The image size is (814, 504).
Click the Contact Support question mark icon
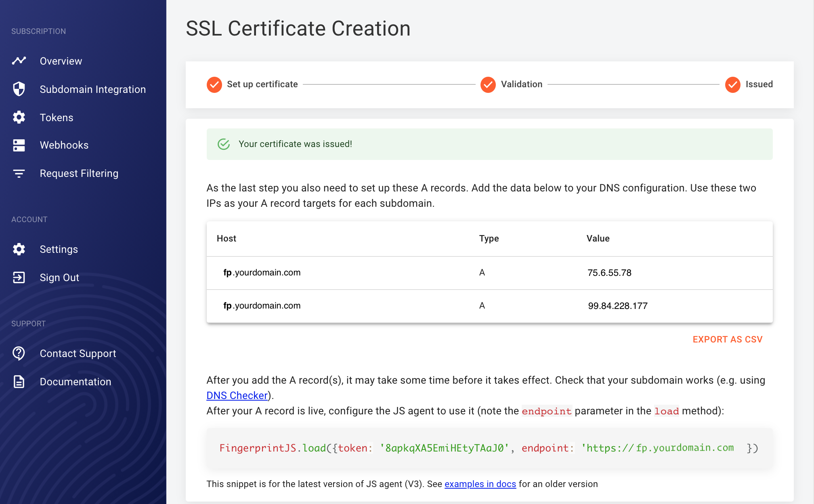pyautogui.click(x=19, y=353)
